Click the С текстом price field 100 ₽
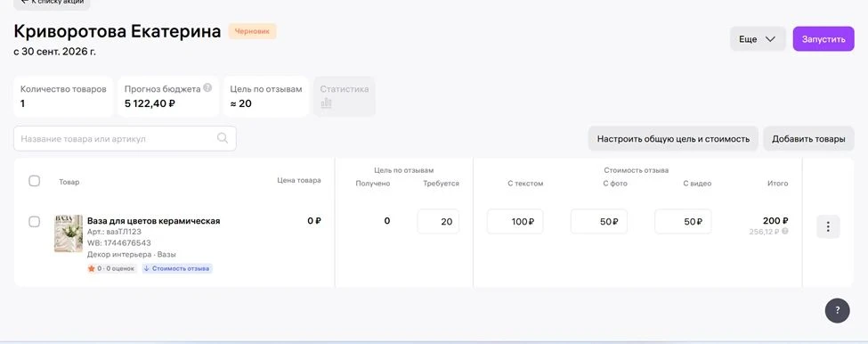This screenshot has width=868, height=344. pos(515,222)
